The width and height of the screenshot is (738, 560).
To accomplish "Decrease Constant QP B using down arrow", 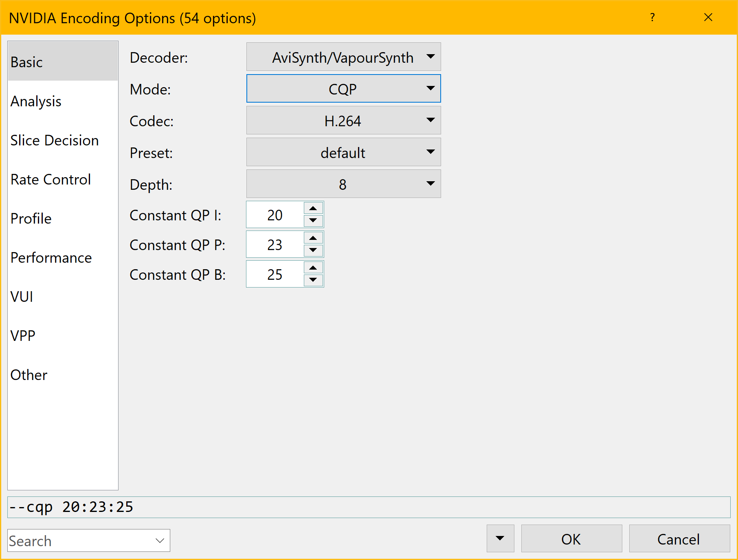I will point(313,280).
